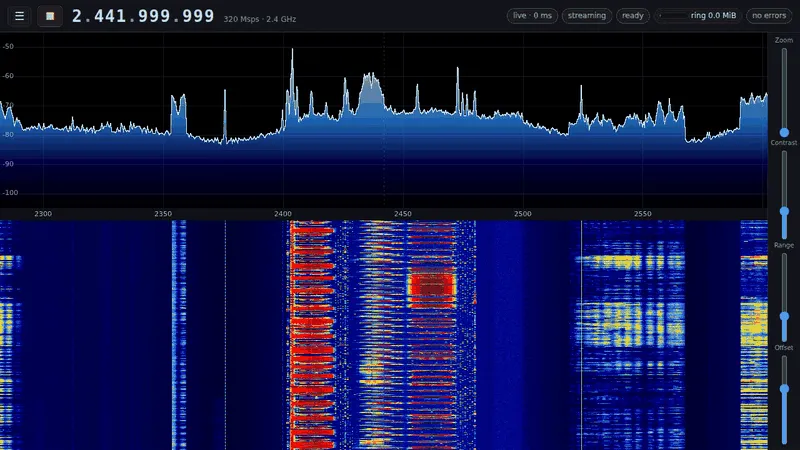Screen dimensions: 800x450
Task: Click the -50 dB axis label
Action: pyautogui.click(x=8, y=46)
